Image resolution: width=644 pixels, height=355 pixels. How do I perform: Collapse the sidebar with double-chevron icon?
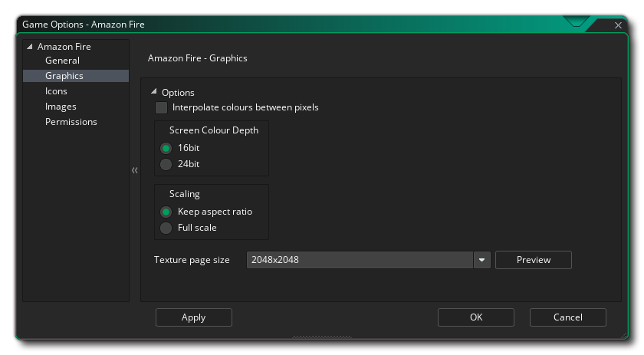click(x=135, y=170)
